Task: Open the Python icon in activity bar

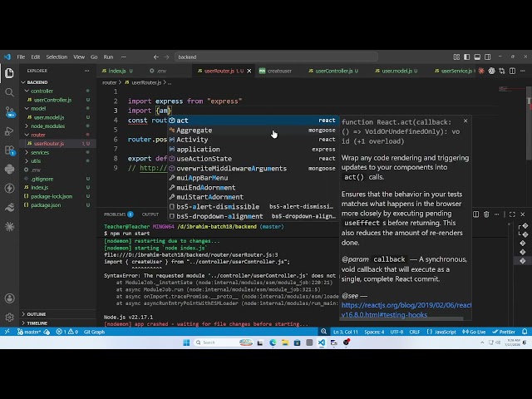Action: tap(9, 169)
